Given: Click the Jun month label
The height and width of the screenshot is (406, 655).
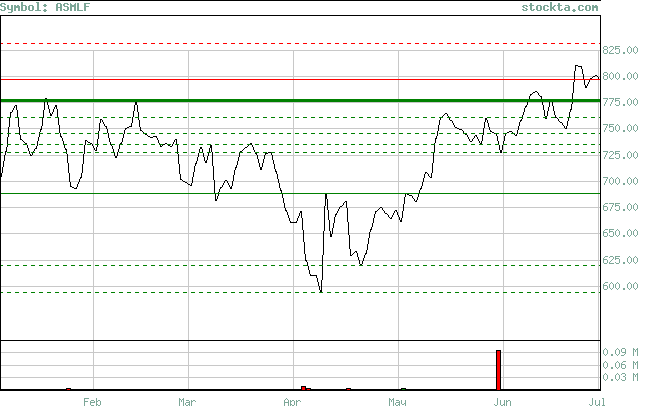Looking at the screenshot, I should 502,401.
